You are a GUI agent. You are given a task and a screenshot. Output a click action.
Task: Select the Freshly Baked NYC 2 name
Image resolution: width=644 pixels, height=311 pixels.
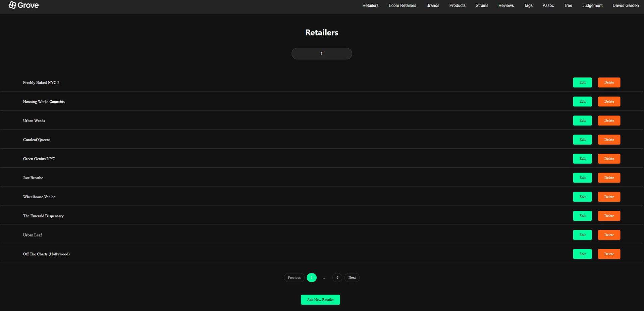(41, 83)
